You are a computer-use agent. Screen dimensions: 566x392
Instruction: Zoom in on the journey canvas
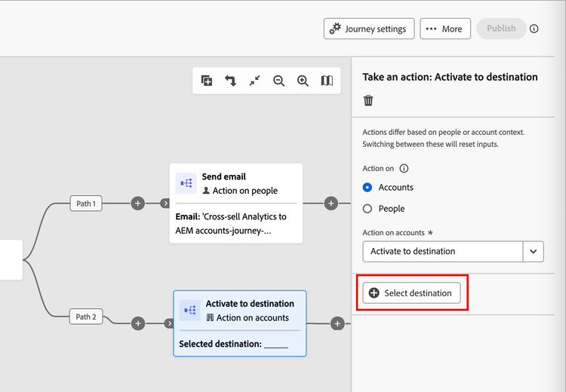tap(303, 81)
